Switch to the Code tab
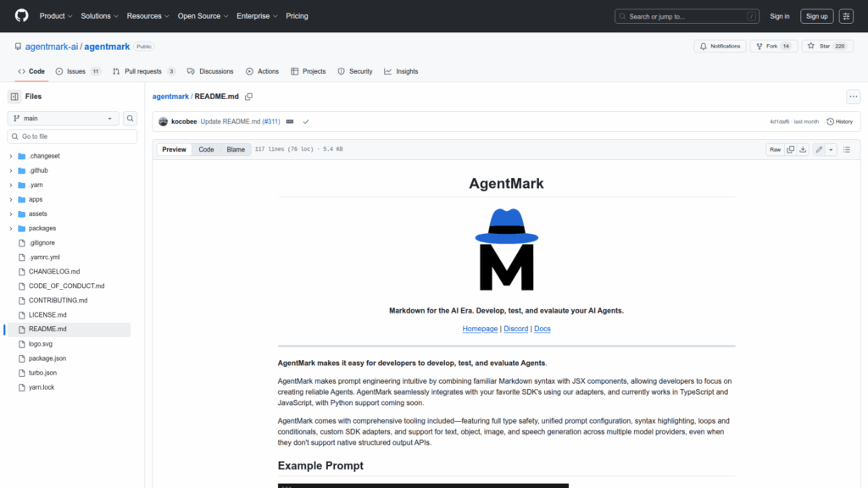Screen dimensions: 868x488 (x=31, y=71)
